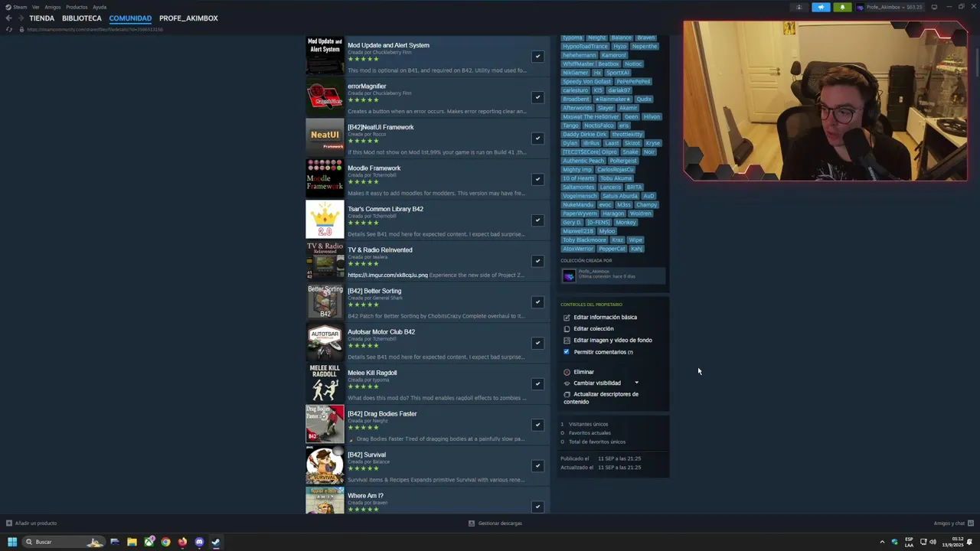This screenshot has height=551, width=980.
Task: Open the Drag Bodies Faster mod icon
Action: (x=325, y=425)
